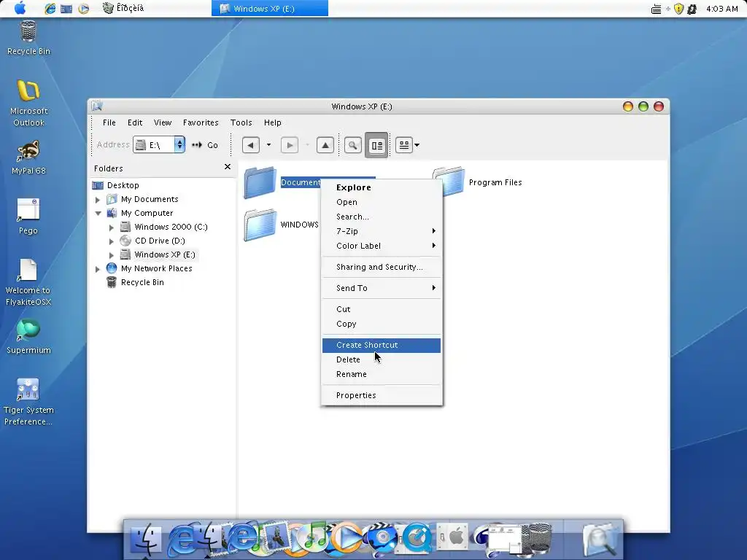This screenshot has height=560, width=747.
Task: Toggle the Folders pane toolbar button
Action: (376, 145)
